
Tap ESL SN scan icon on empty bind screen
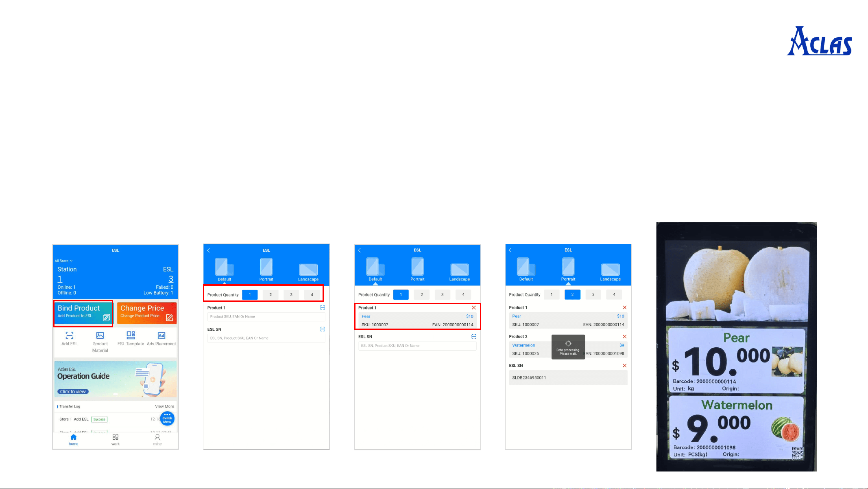tap(323, 329)
